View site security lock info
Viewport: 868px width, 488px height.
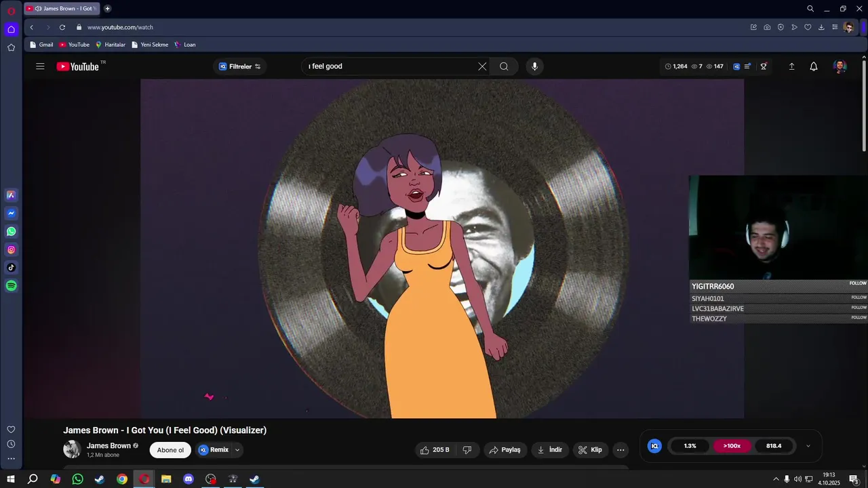click(79, 27)
